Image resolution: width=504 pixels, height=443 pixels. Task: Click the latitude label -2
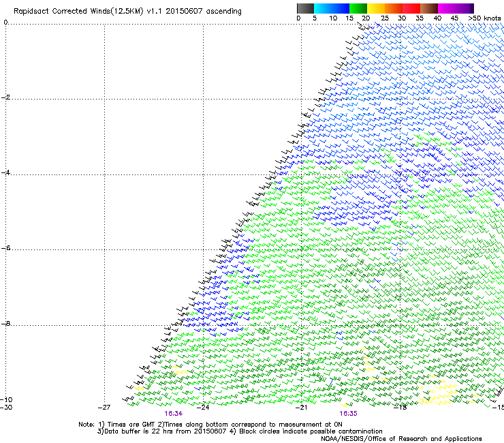(x=5, y=97)
